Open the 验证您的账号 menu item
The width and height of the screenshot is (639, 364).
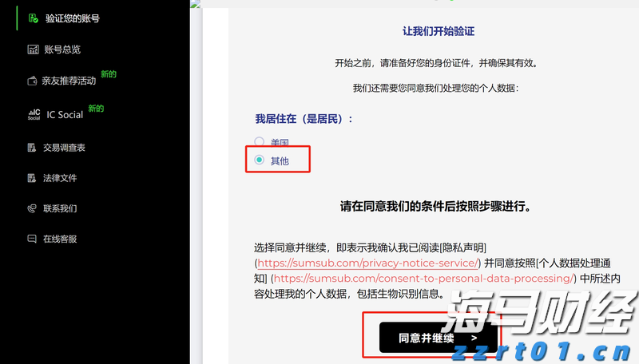coord(73,18)
